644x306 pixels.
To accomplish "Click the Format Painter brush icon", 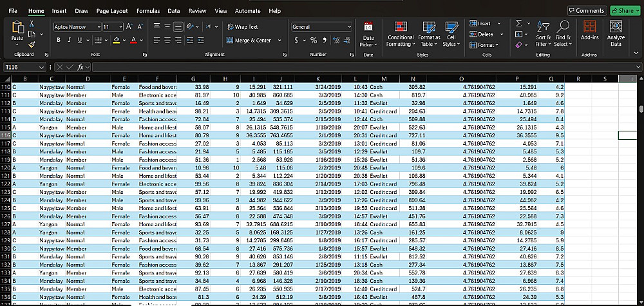I will [x=33, y=44].
